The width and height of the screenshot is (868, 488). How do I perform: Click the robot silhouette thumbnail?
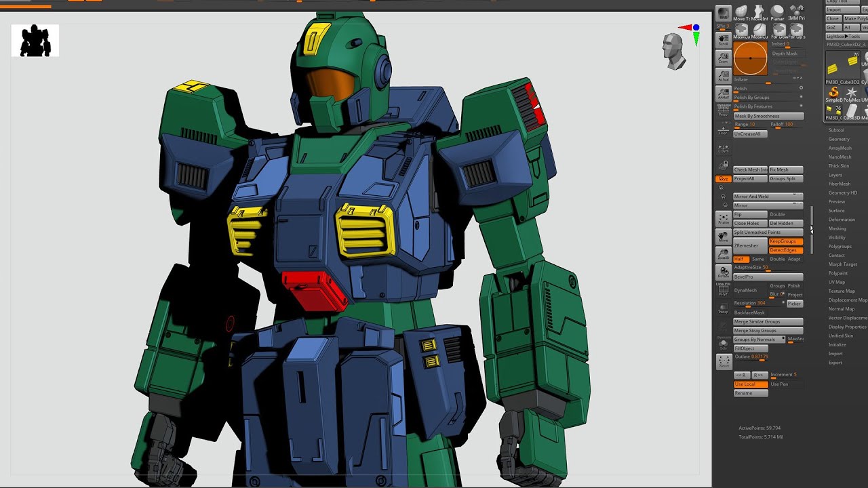[x=35, y=41]
